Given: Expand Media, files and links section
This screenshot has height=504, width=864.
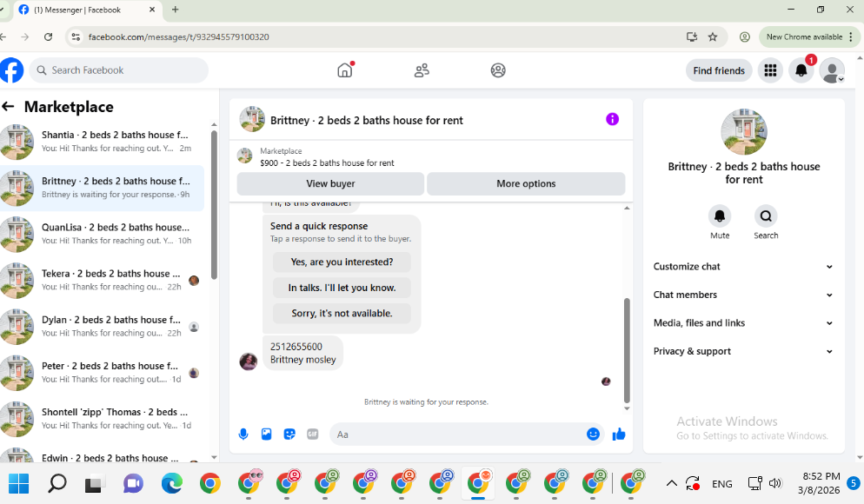Looking at the screenshot, I should (x=743, y=322).
